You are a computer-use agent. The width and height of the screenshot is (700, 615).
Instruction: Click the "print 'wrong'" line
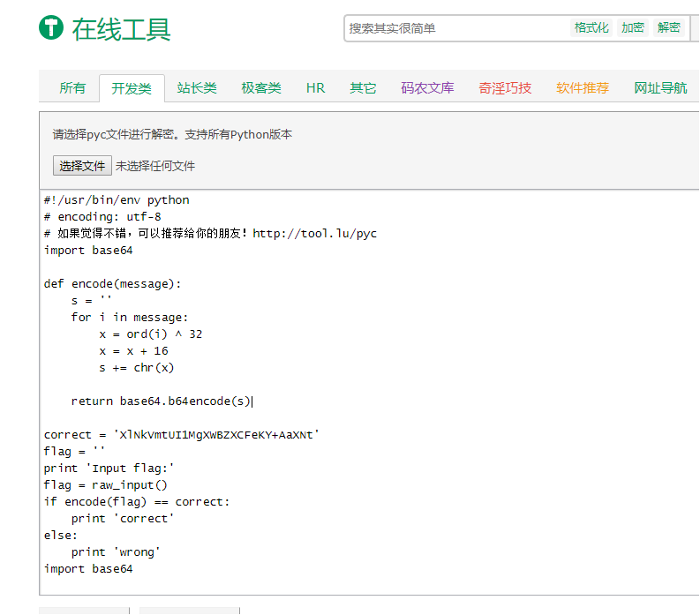click(116, 552)
